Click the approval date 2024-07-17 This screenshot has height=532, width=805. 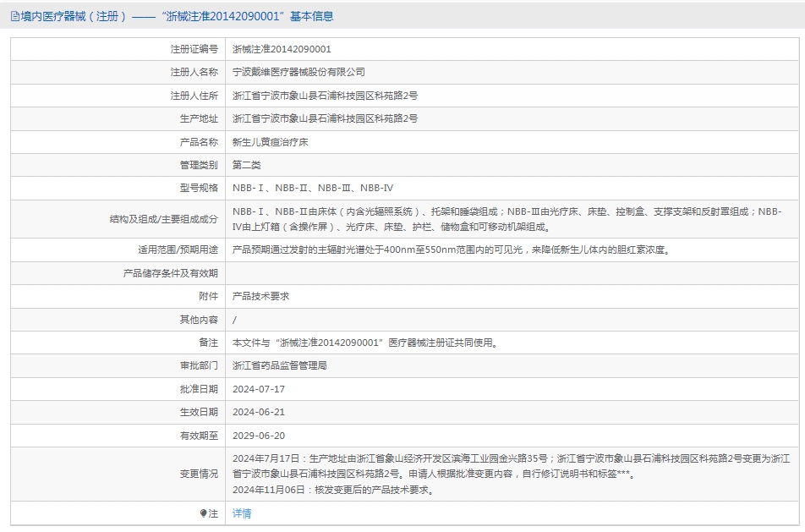259,389
